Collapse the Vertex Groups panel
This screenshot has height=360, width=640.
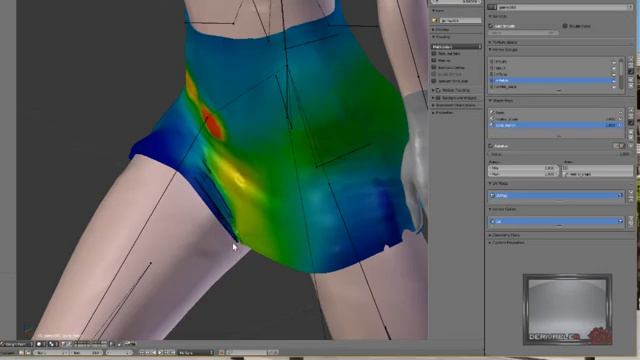[490, 50]
